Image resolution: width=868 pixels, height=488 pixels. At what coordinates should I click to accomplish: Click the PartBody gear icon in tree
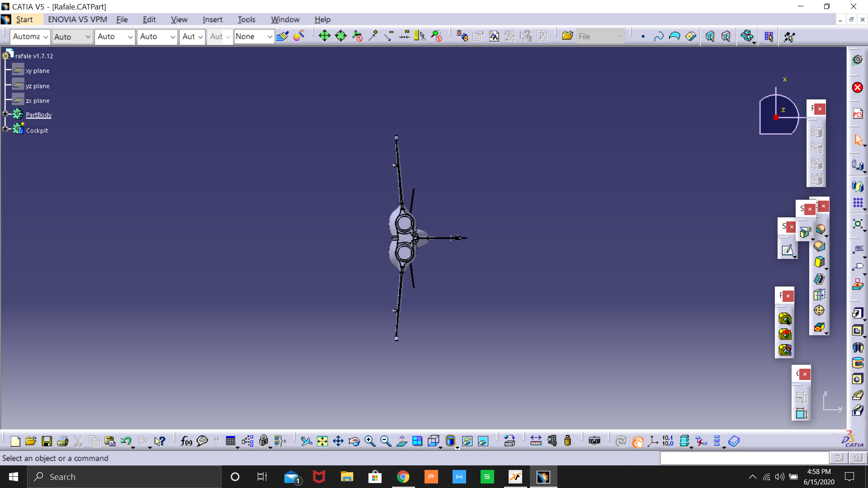(18, 114)
